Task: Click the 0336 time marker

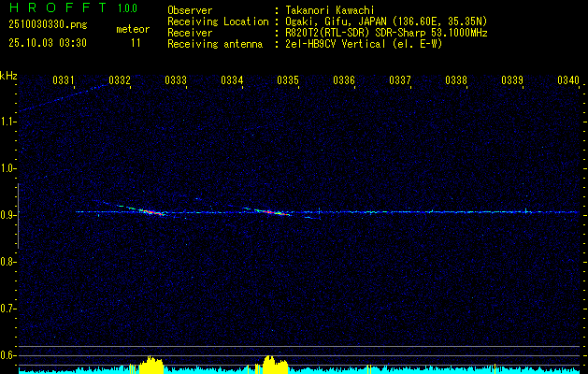Action: click(344, 80)
